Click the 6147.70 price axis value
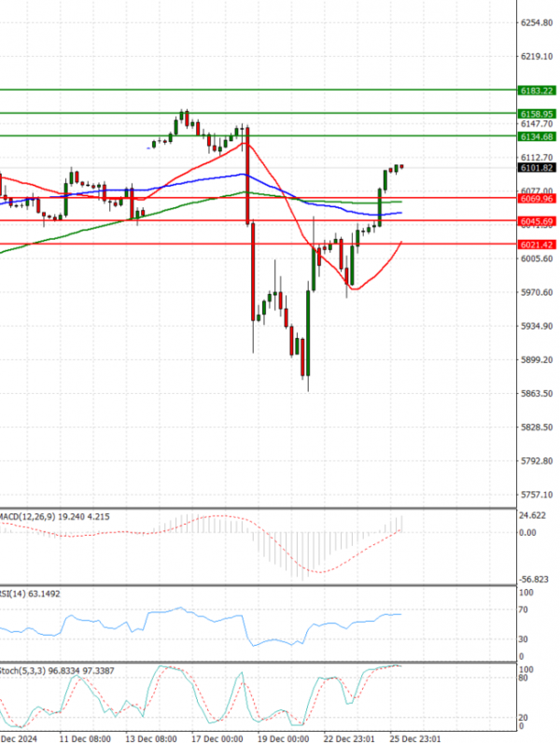Image resolution: width=560 pixels, height=743 pixels. pyautogui.click(x=537, y=123)
